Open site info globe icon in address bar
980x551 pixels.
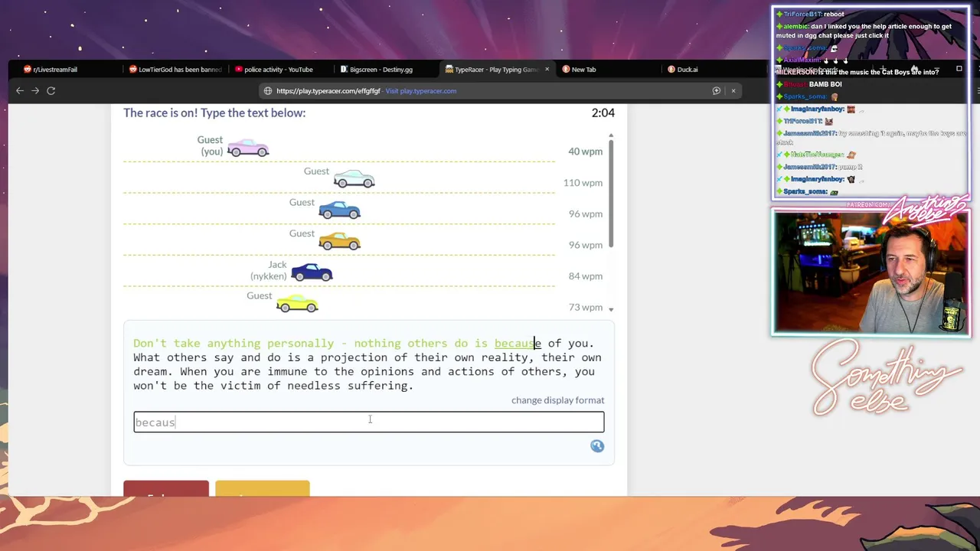(268, 90)
